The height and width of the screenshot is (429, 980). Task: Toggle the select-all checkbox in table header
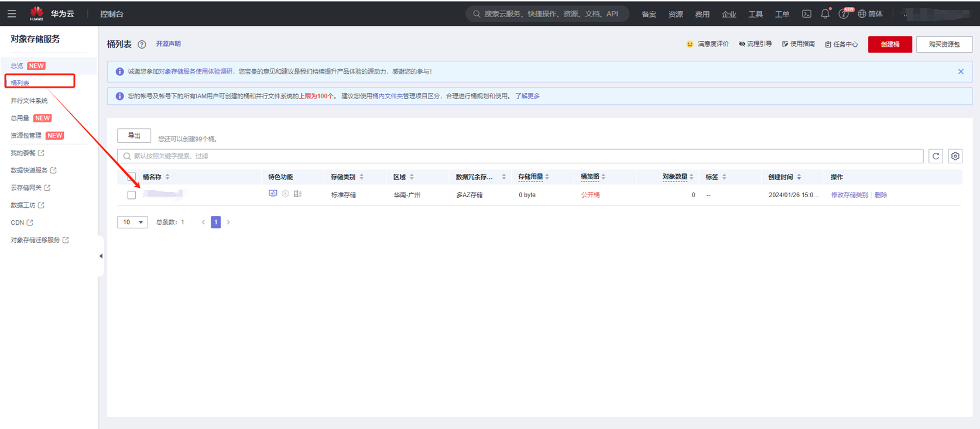[132, 177]
